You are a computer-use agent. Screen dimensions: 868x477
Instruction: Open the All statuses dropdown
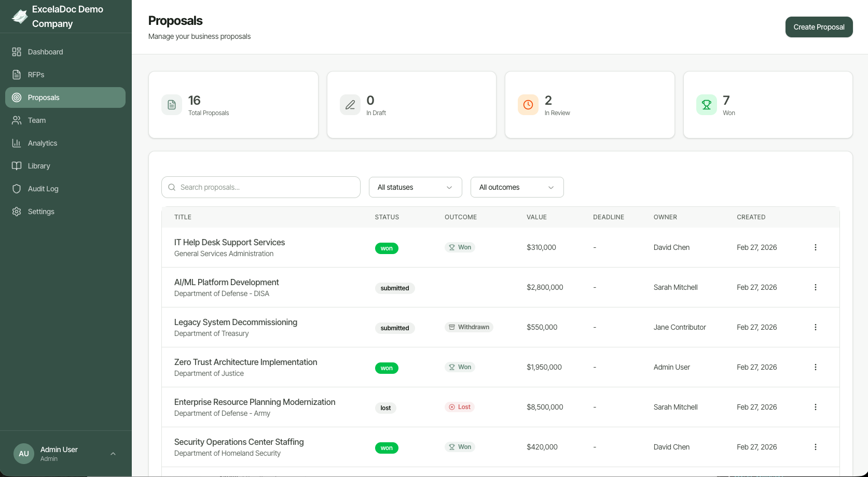[416, 187]
